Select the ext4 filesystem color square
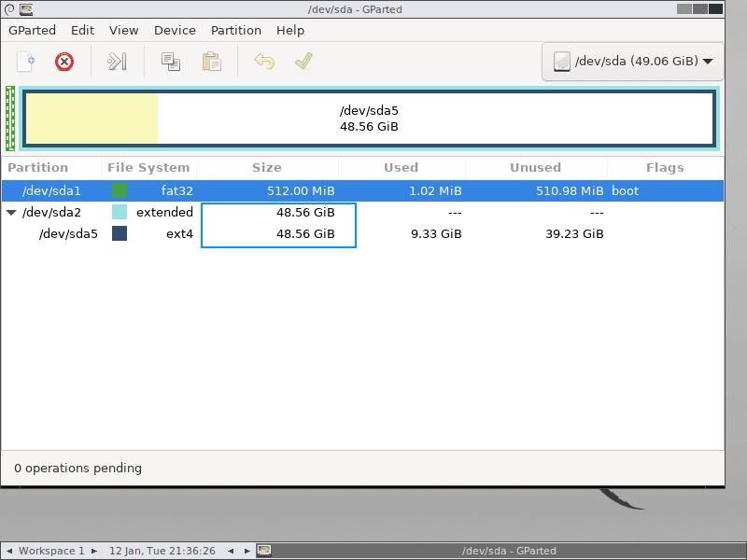Image resolution: width=747 pixels, height=560 pixels. tap(119, 233)
